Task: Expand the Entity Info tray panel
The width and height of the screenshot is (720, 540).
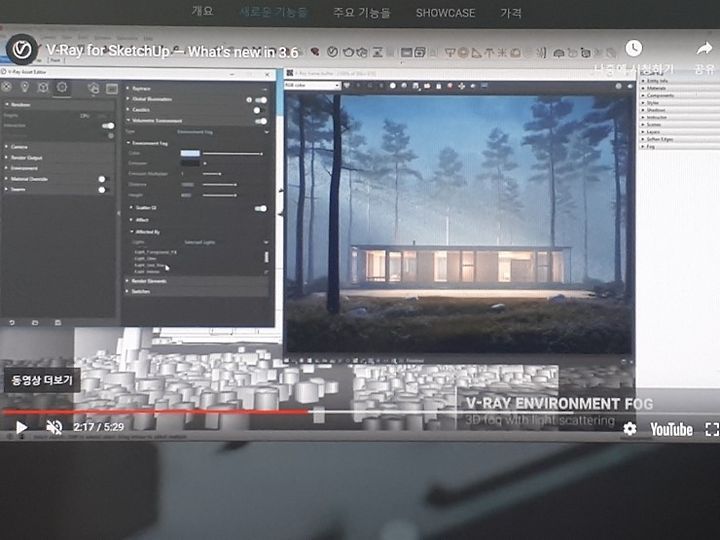Action: click(x=680, y=81)
